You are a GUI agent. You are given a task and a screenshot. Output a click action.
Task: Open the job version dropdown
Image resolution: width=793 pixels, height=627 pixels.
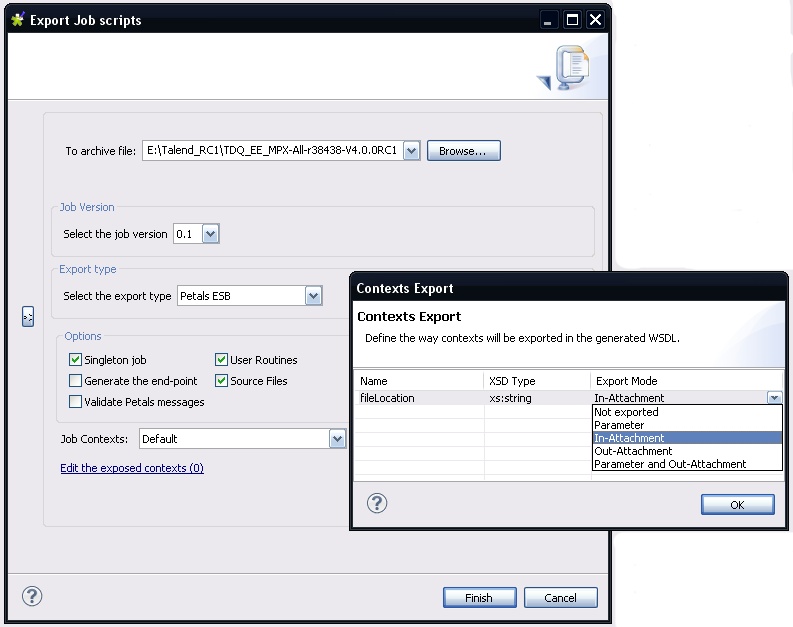point(210,234)
